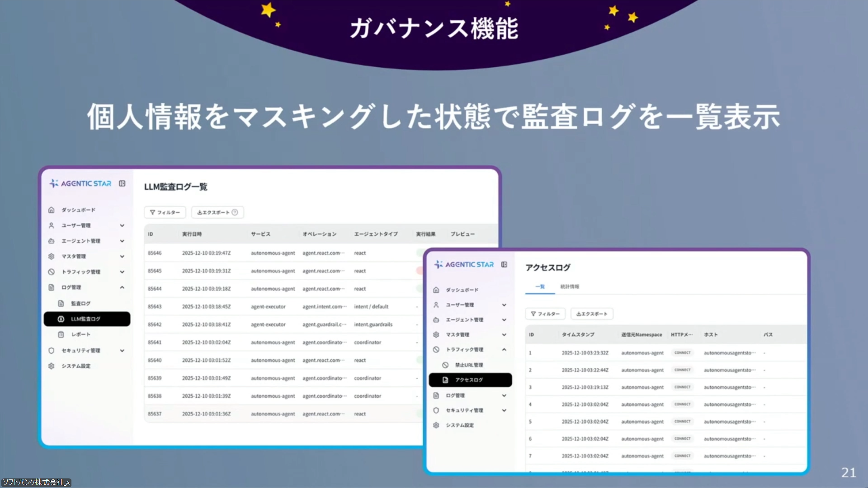The height and width of the screenshot is (488, 868).
Task: Select the 一覧 tab in アクセスログ
Action: click(540, 286)
